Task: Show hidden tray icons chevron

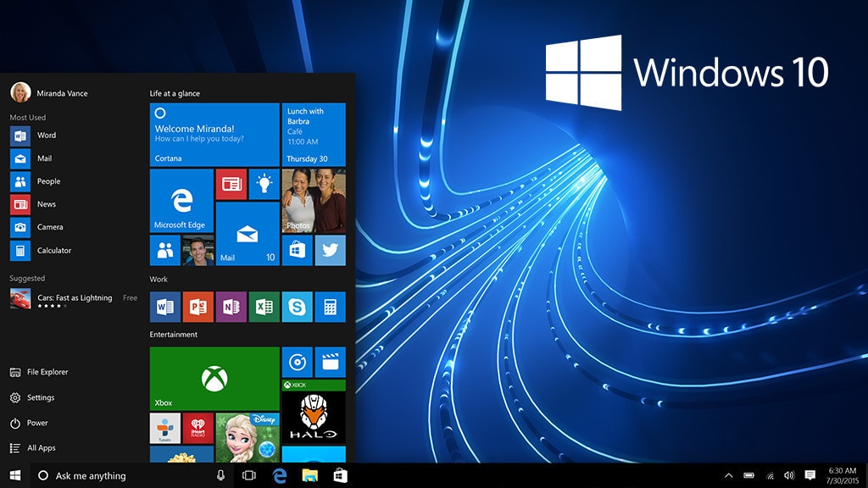Action: 728,476
